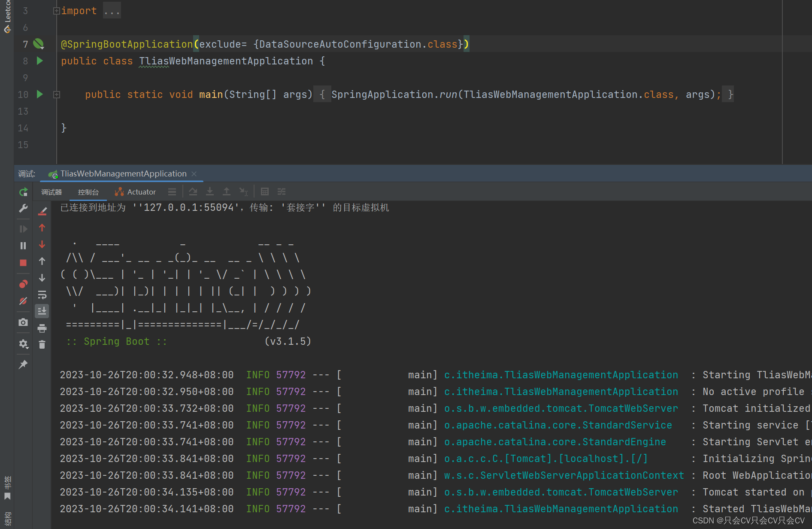Expand the collapsed import statements fold
812x529 pixels.
coord(56,10)
